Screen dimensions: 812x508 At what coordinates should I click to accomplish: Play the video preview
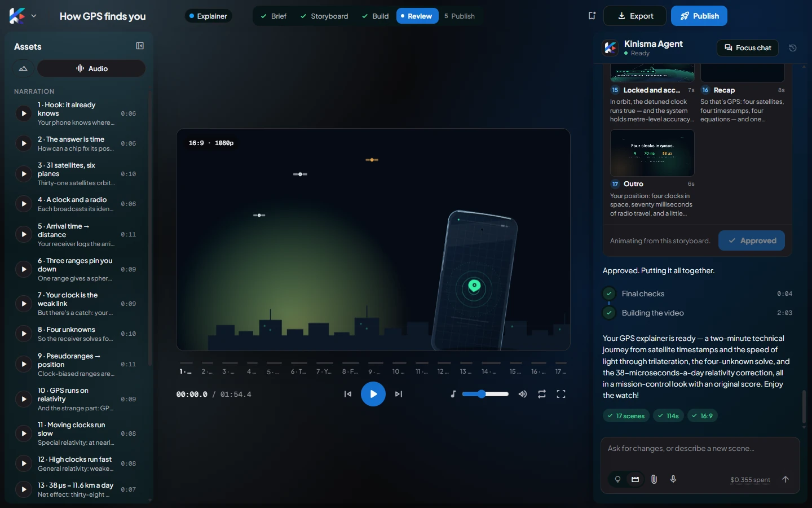pos(373,394)
